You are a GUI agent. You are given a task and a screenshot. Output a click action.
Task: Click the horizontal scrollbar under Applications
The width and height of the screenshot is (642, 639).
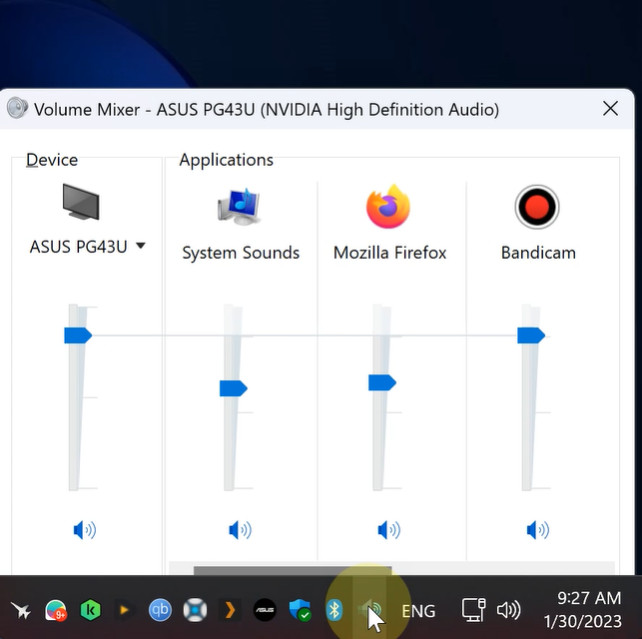tap(293, 570)
